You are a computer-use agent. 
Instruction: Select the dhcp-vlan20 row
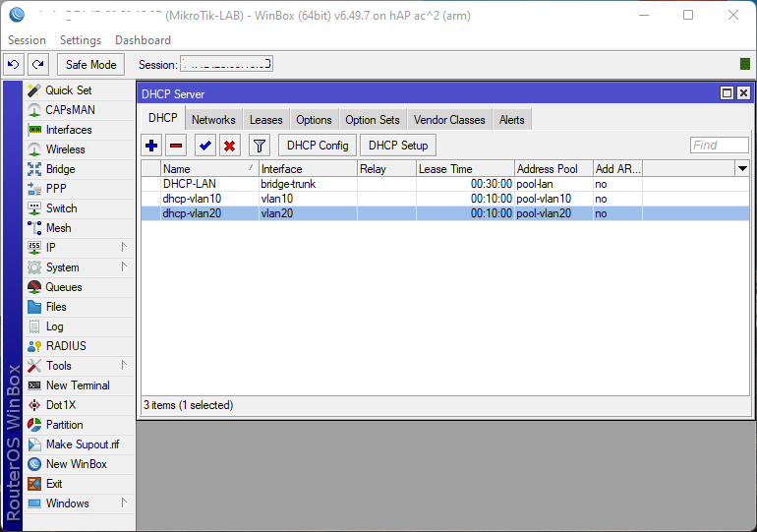point(444,213)
